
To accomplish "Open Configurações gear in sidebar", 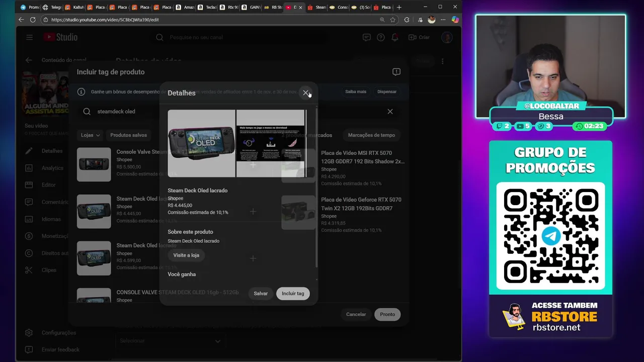I will (x=29, y=333).
